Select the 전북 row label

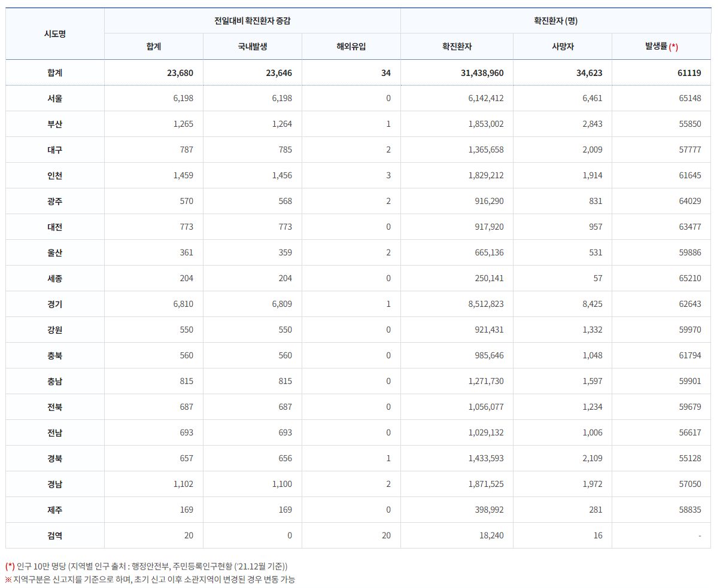click(x=55, y=407)
